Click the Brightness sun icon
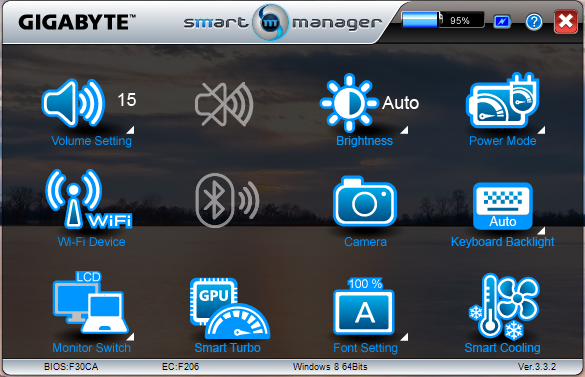This screenshot has height=377, width=585. click(x=349, y=103)
